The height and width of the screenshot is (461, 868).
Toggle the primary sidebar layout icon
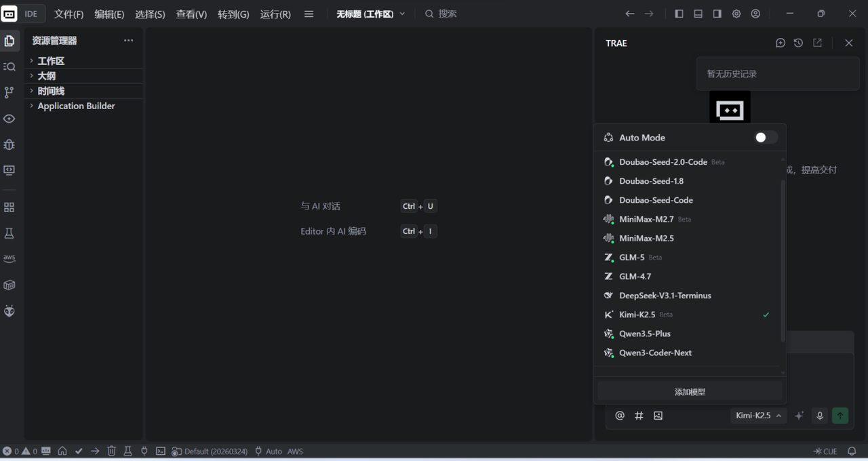(679, 14)
